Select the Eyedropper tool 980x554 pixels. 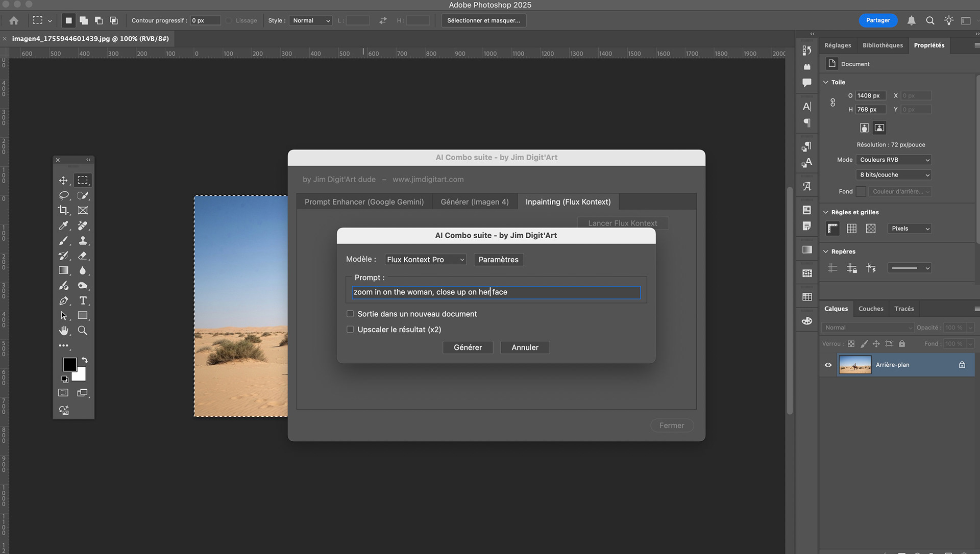(x=63, y=225)
